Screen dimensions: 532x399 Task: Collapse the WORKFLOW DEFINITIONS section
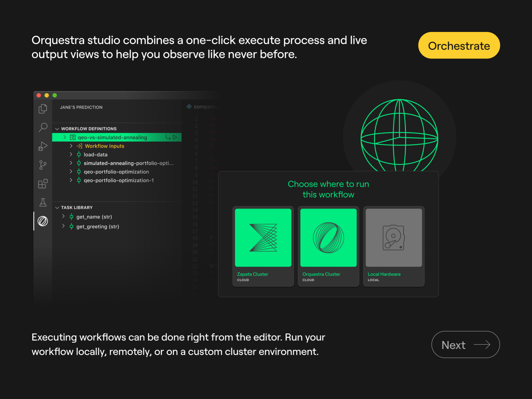pos(57,129)
